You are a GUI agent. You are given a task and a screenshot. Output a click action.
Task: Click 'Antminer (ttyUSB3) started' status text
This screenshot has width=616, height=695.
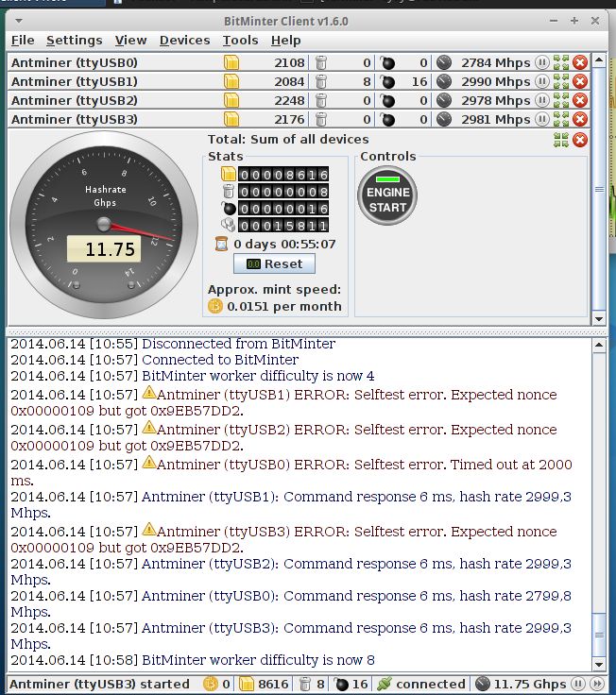pos(99,684)
